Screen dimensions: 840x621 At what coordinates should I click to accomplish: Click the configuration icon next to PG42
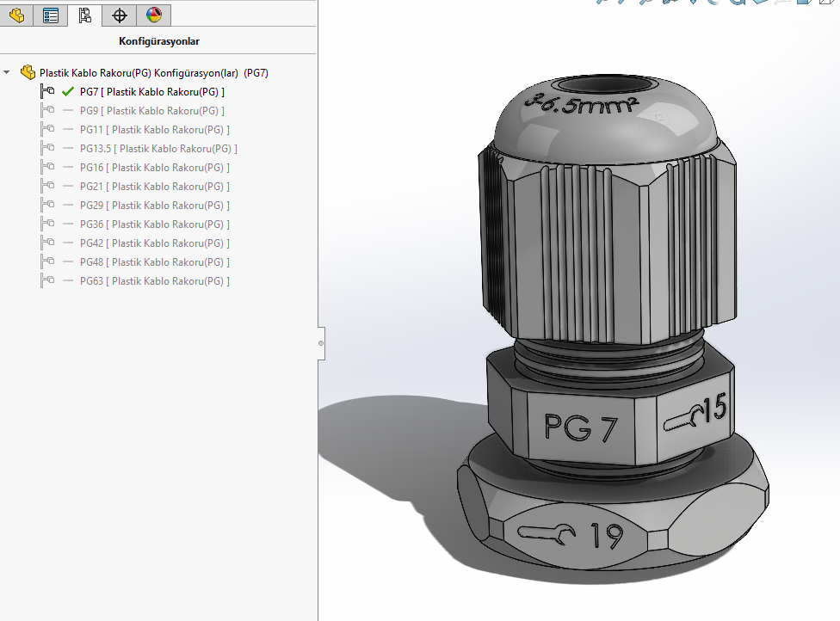pos(47,243)
